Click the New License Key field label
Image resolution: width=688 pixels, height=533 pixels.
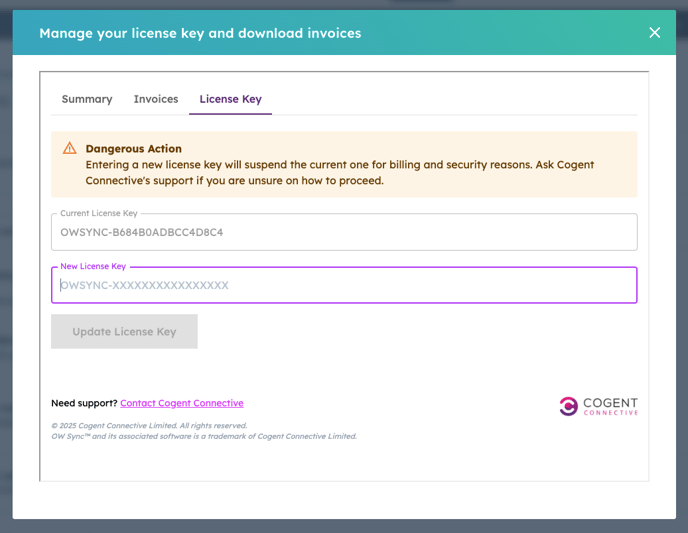[93, 266]
